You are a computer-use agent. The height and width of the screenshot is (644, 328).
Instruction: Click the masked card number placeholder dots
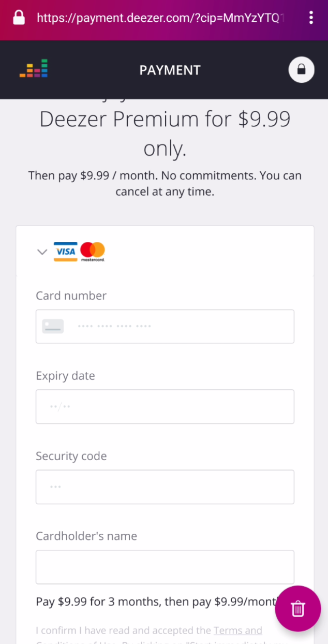pos(114,326)
